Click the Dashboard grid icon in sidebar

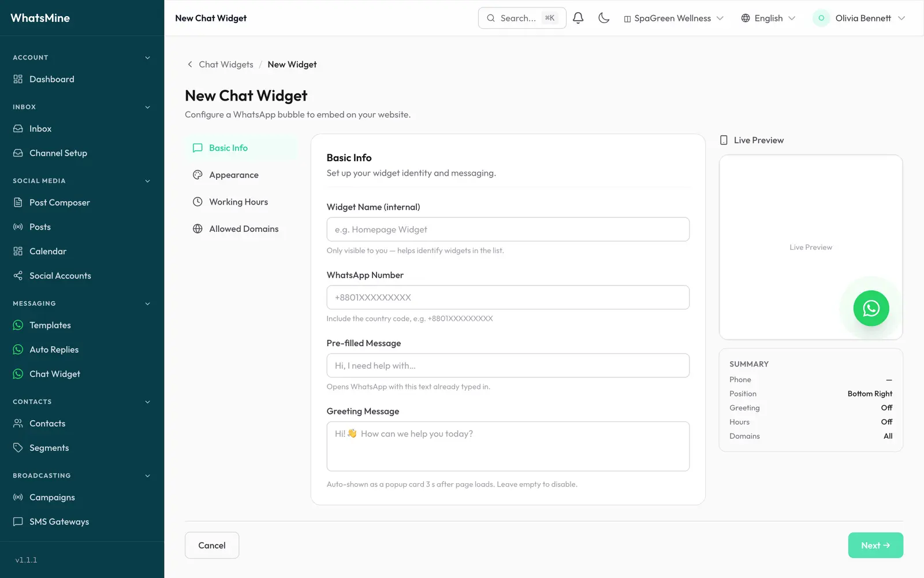(18, 79)
